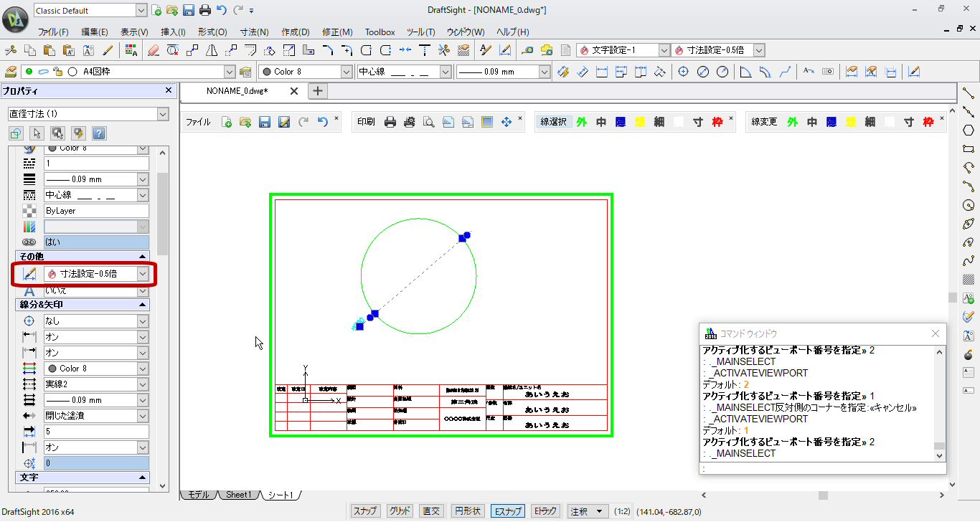Open 直径寸法 (1) selection dropdown

tap(162, 114)
